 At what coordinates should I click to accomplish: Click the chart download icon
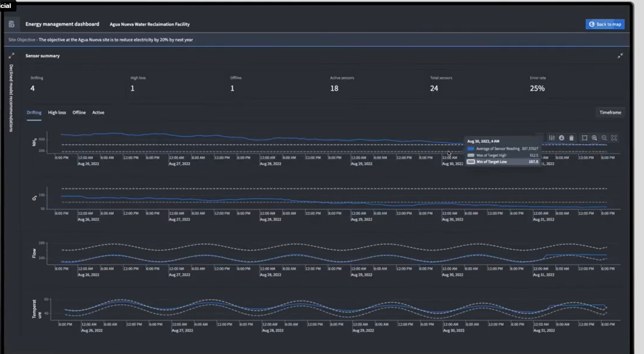[x=561, y=138]
